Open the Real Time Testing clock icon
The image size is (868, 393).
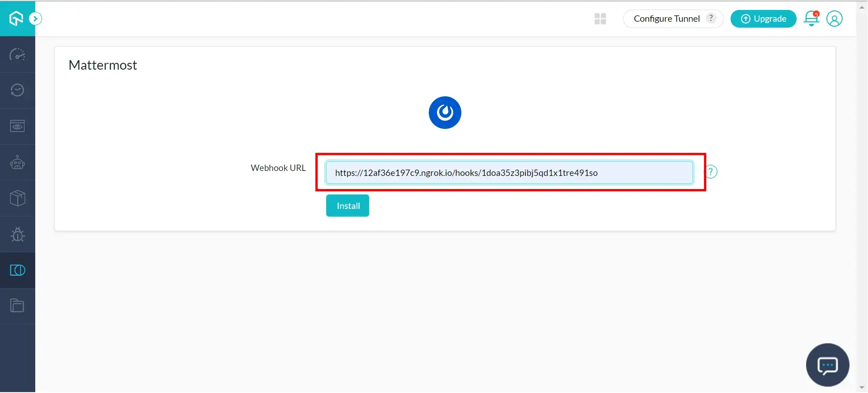point(17,90)
